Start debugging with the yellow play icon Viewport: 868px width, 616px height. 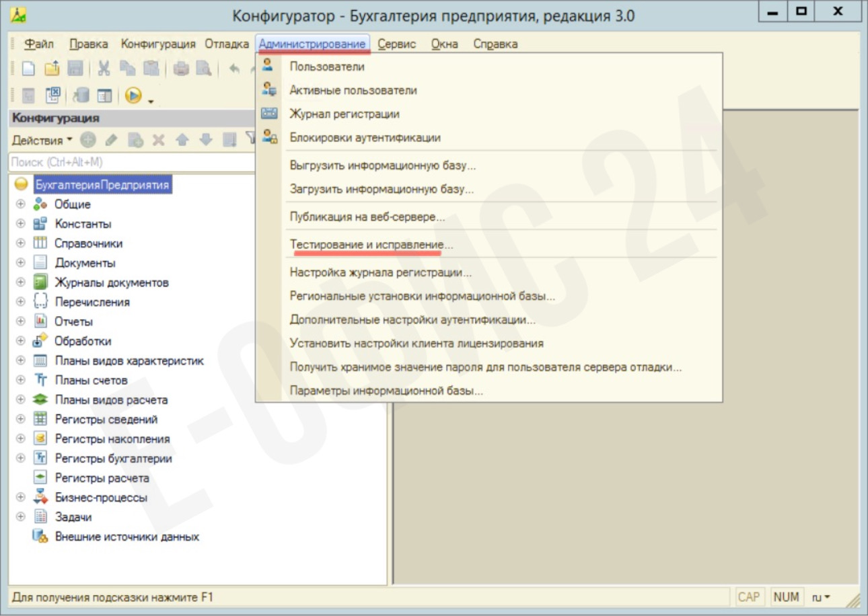click(133, 96)
